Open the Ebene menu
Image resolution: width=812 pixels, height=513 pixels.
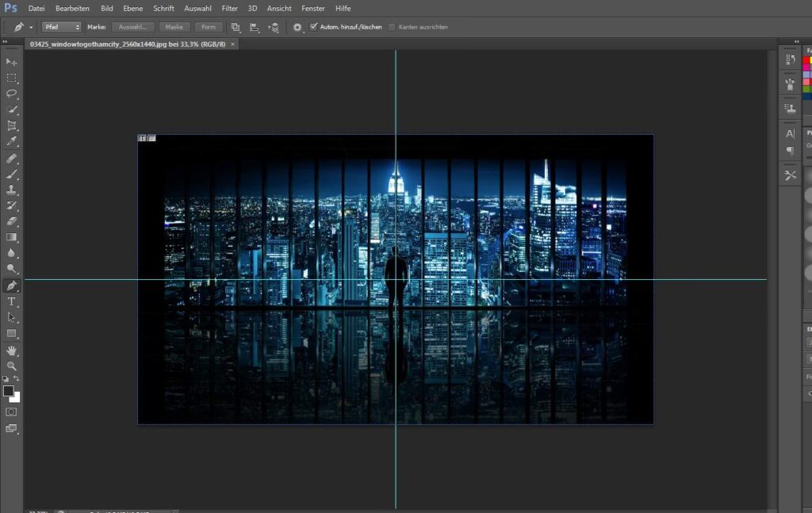132,8
